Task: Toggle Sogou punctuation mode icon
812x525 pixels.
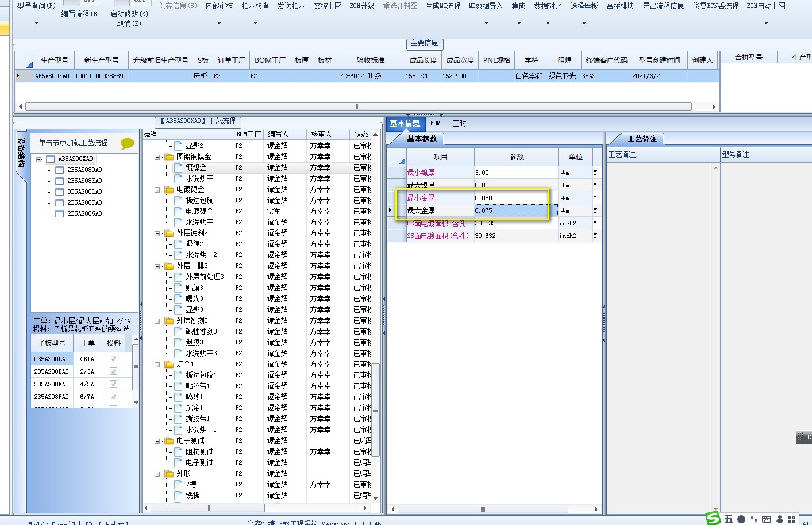Action: point(753,519)
